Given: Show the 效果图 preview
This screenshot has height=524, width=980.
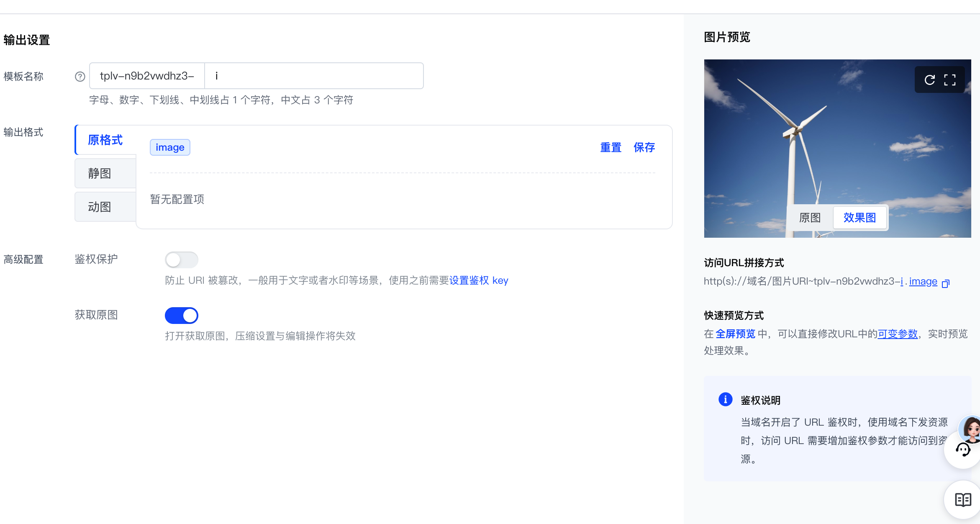Looking at the screenshot, I should (x=859, y=218).
